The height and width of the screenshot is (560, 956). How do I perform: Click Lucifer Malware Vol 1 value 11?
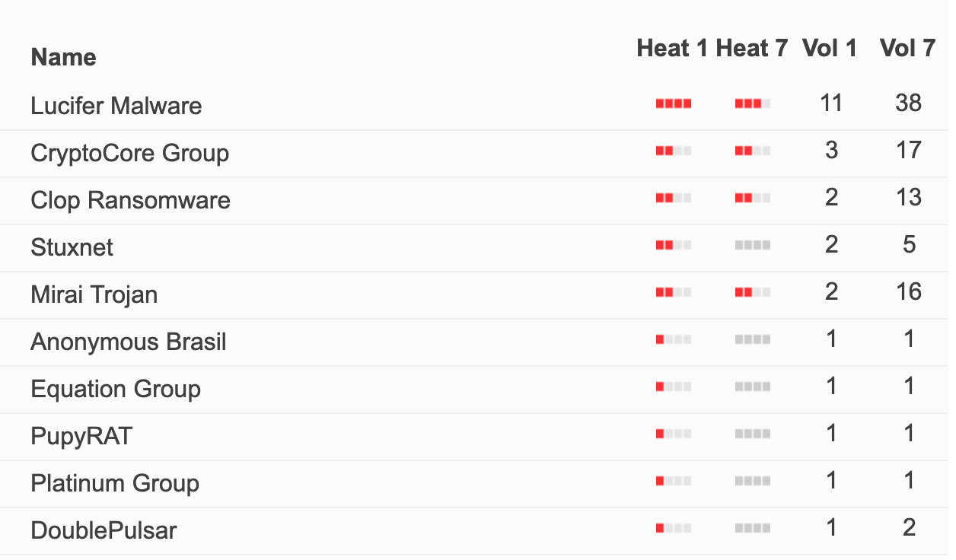[831, 103]
